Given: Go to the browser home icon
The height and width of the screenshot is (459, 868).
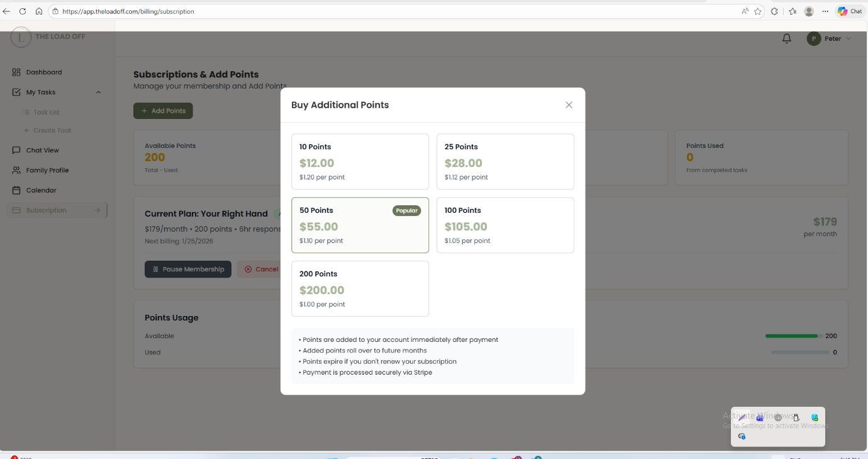Looking at the screenshot, I should (x=39, y=11).
